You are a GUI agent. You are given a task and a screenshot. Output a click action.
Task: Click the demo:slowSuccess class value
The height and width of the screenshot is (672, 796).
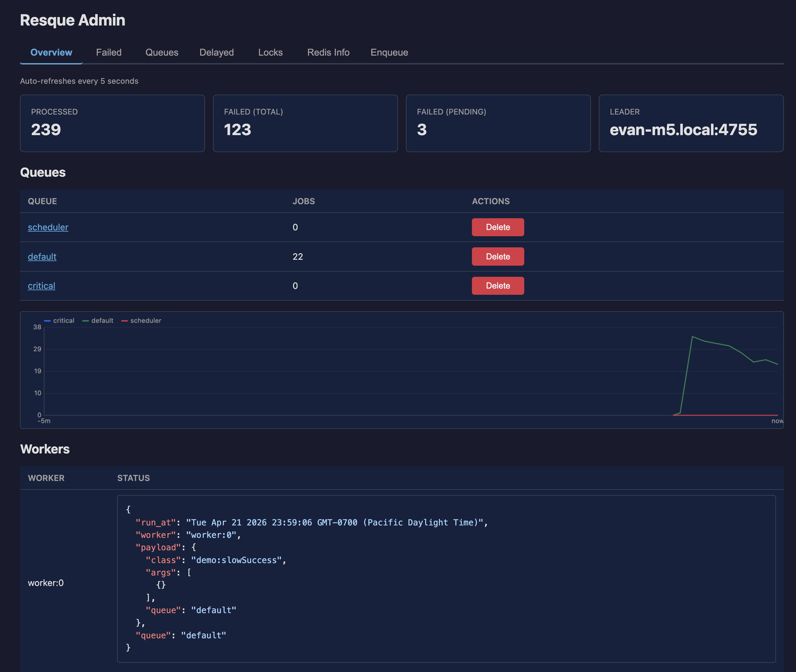click(236, 560)
